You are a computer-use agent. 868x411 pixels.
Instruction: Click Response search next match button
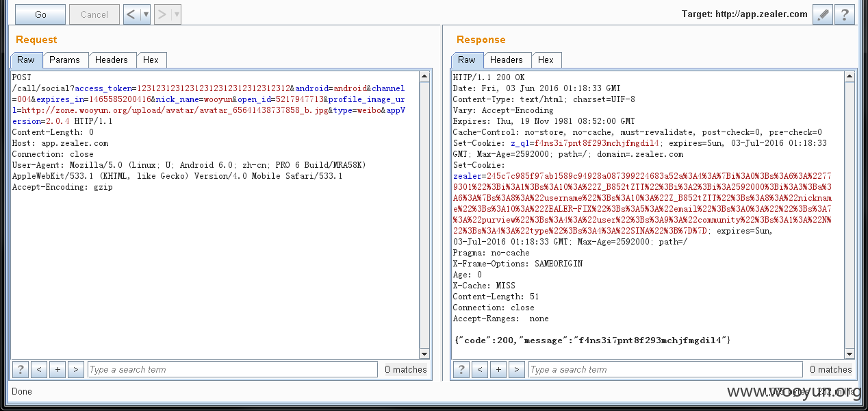(x=517, y=369)
